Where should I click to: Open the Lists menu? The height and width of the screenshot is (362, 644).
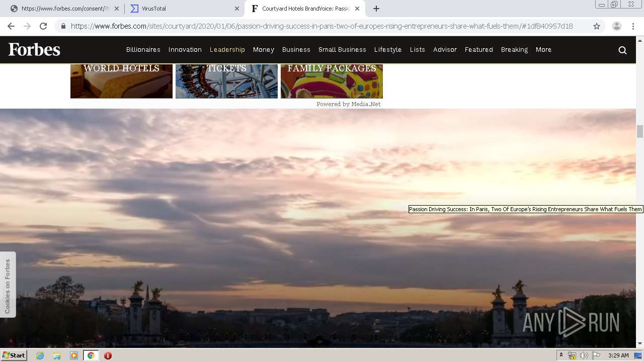(418, 50)
